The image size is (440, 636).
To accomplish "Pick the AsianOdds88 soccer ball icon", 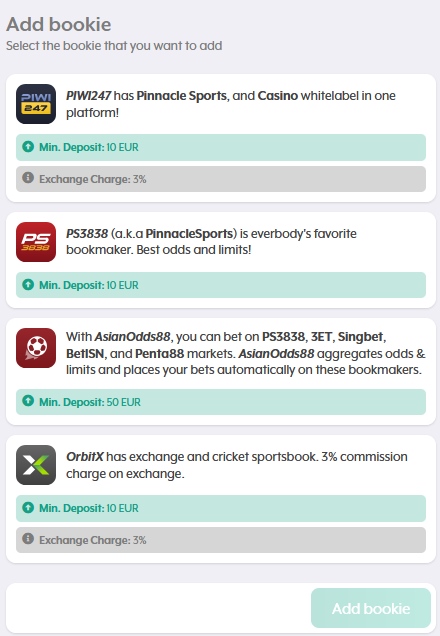I will (x=36, y=348).
